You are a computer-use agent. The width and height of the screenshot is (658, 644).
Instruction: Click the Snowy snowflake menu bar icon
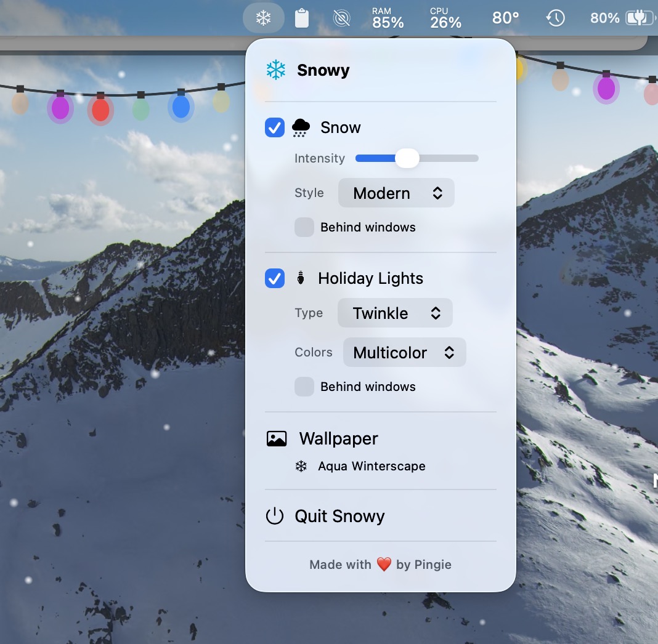(263, 17)
